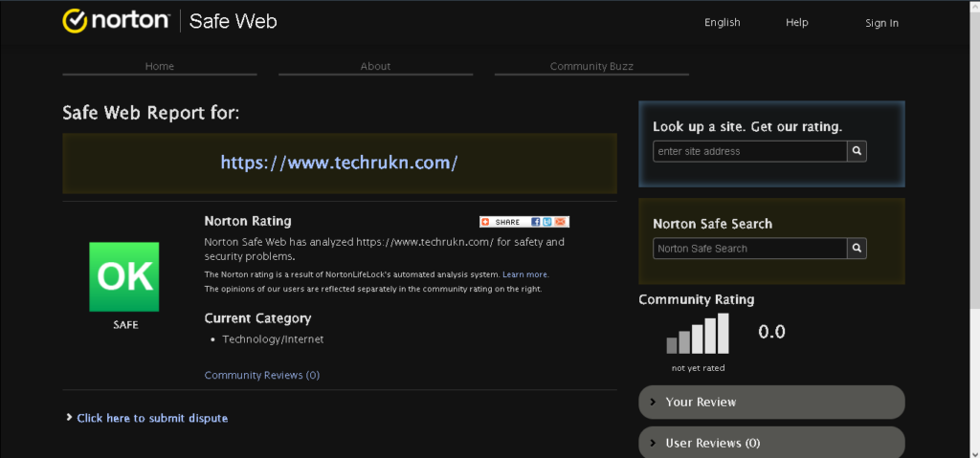Click the site lookup magnifier button

coord(857,151)
